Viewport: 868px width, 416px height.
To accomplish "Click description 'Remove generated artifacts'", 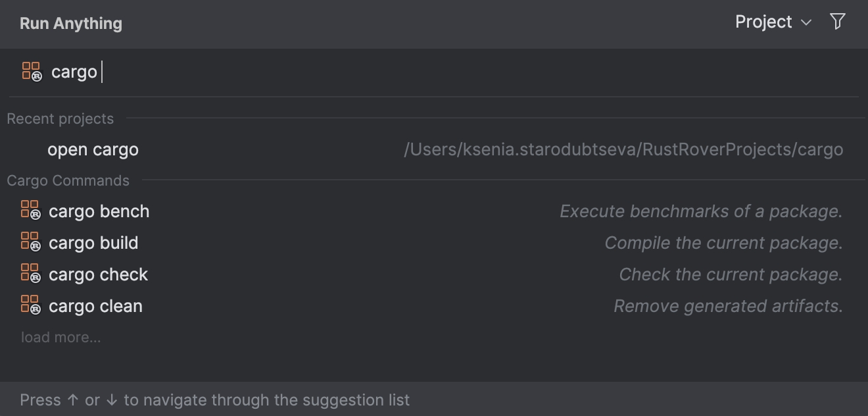I will [x=728, y=306].
